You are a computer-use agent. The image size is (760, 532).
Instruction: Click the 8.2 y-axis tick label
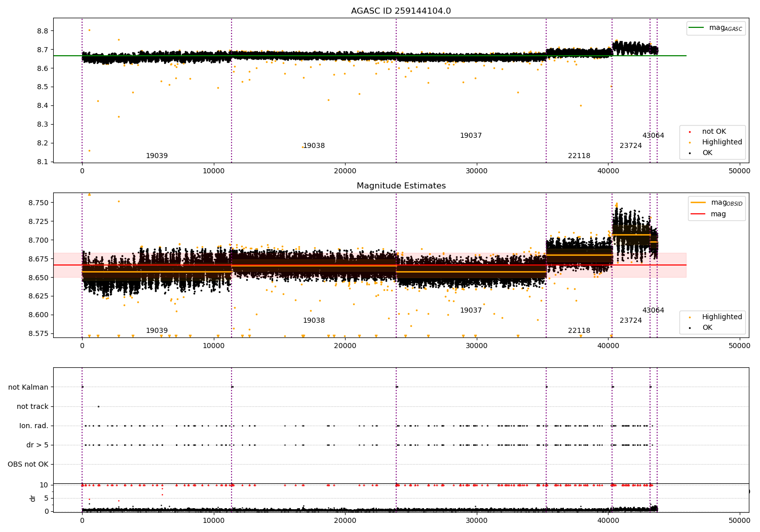coord(43,143)
